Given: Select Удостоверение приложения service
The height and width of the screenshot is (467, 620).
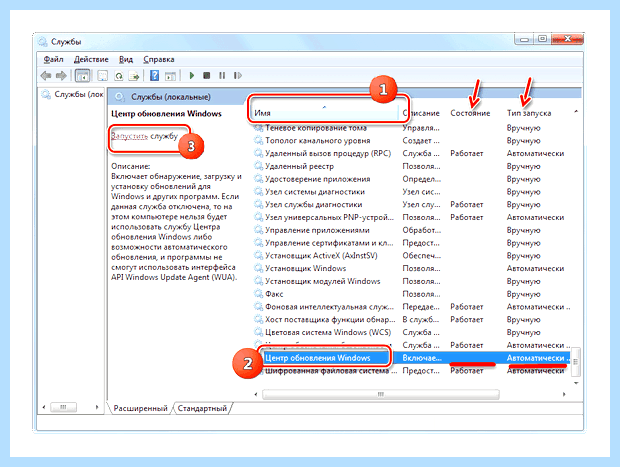Looking at the screenshot, I should click(x=318, y=179).
